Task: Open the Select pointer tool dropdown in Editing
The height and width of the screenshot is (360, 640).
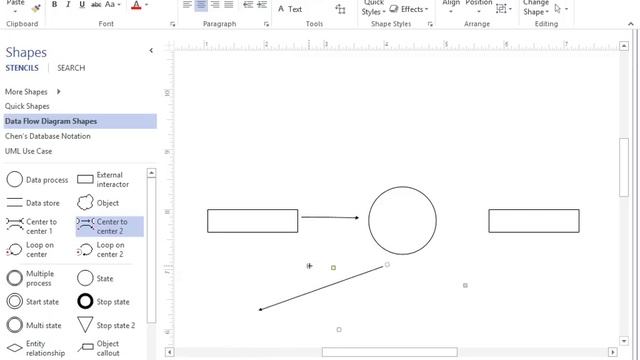Action: (561, 9)
